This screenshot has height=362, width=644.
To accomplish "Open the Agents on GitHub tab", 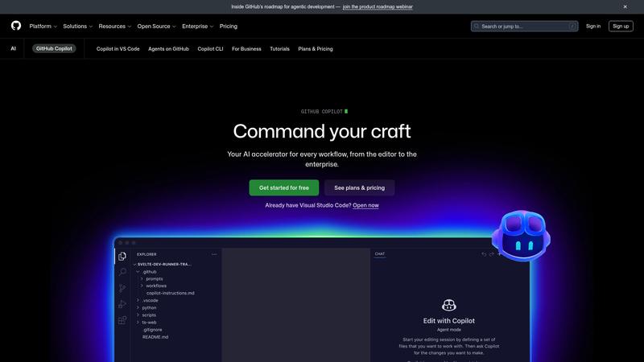I will click(168, 49).
